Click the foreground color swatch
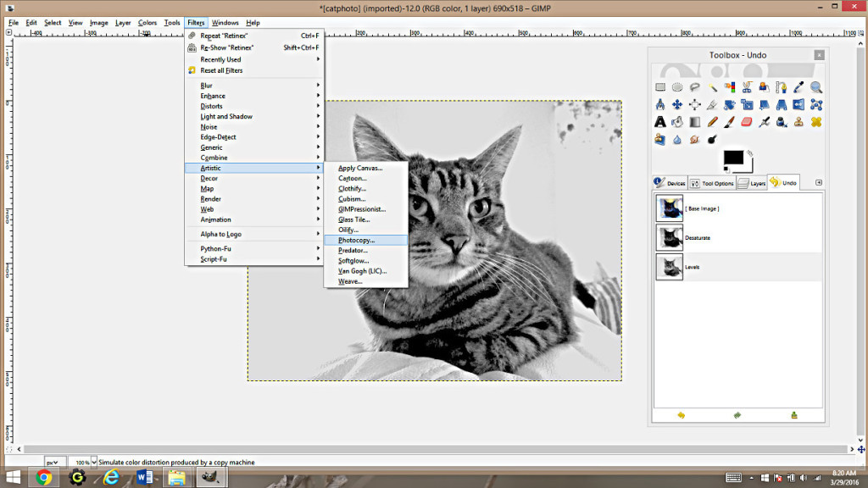This screenshot has height=488, width=868. coord(732,157)
